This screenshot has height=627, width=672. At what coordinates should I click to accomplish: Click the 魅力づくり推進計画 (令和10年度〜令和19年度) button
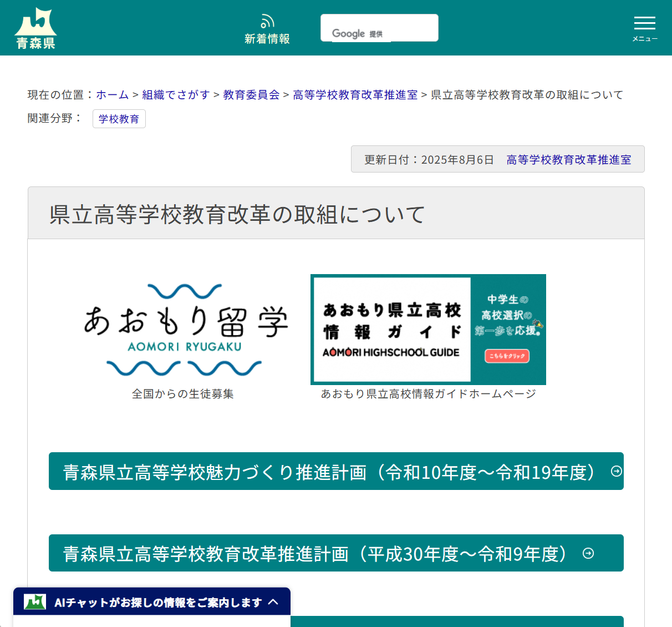[336, 472]
